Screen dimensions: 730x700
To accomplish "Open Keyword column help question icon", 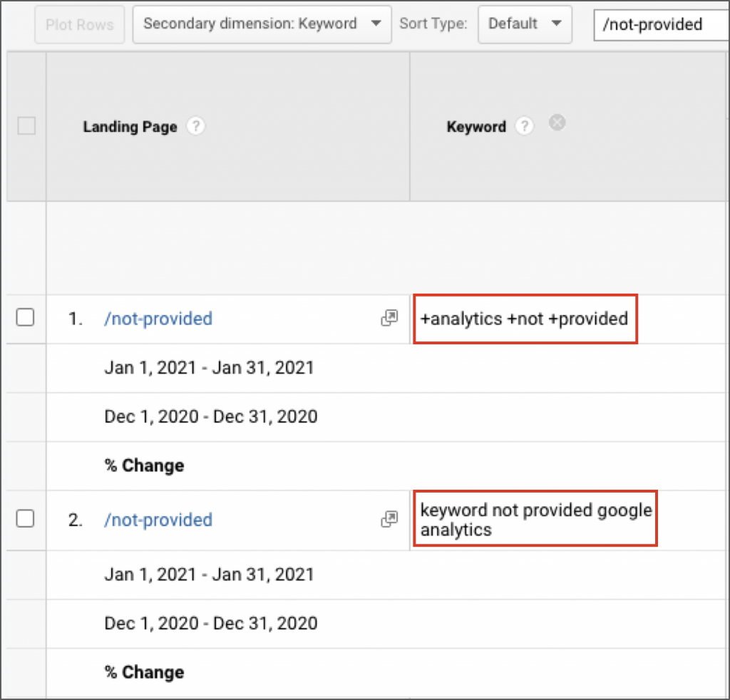I will [525, 126].
